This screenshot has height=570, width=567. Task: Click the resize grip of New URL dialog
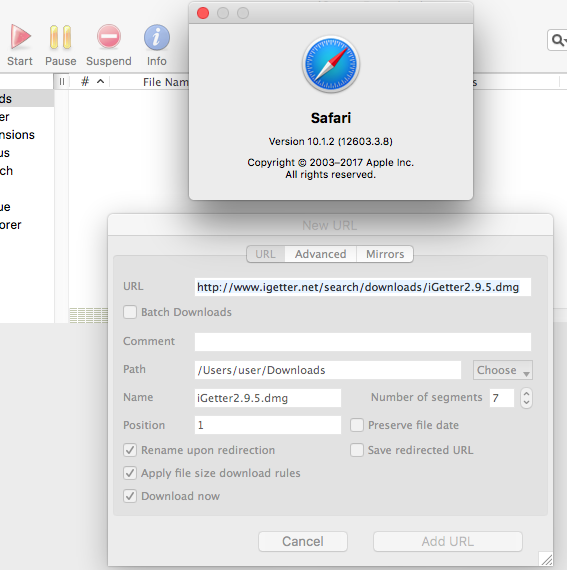click(546, 559)
